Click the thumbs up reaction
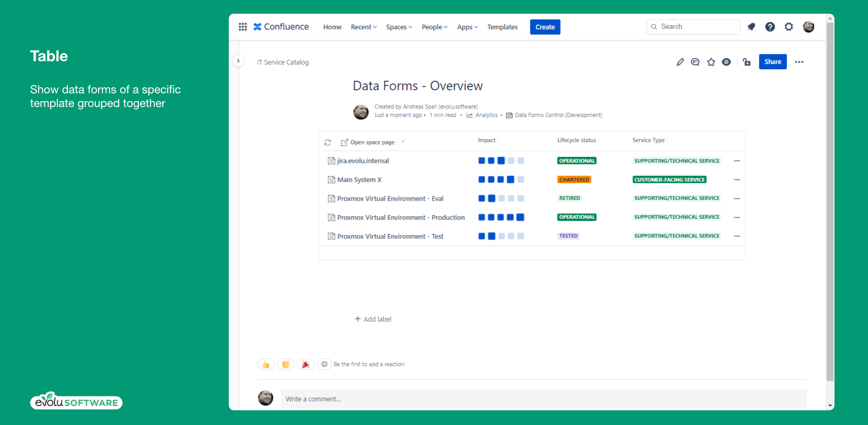 click(266, 364)
